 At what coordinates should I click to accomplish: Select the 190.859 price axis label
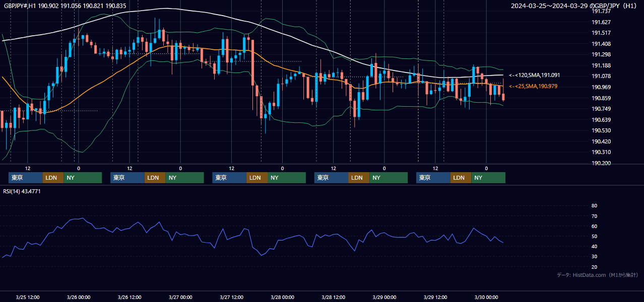click(x=601, y=98)
